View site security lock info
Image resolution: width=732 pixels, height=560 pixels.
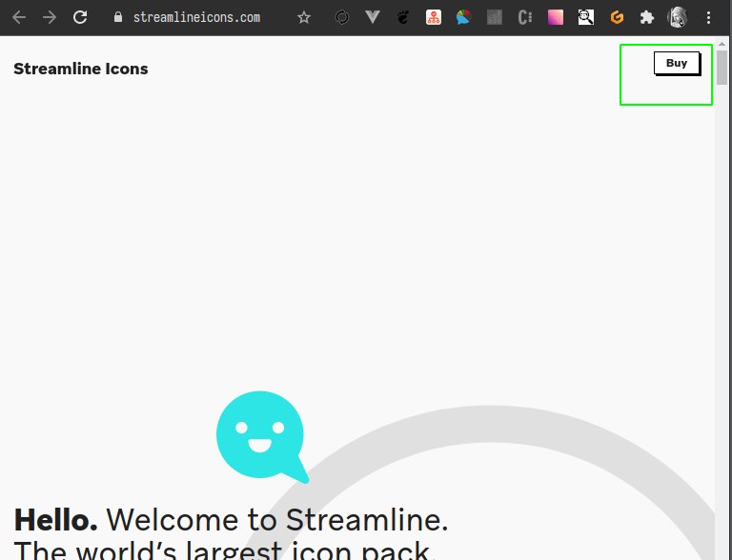coord(118,17)
